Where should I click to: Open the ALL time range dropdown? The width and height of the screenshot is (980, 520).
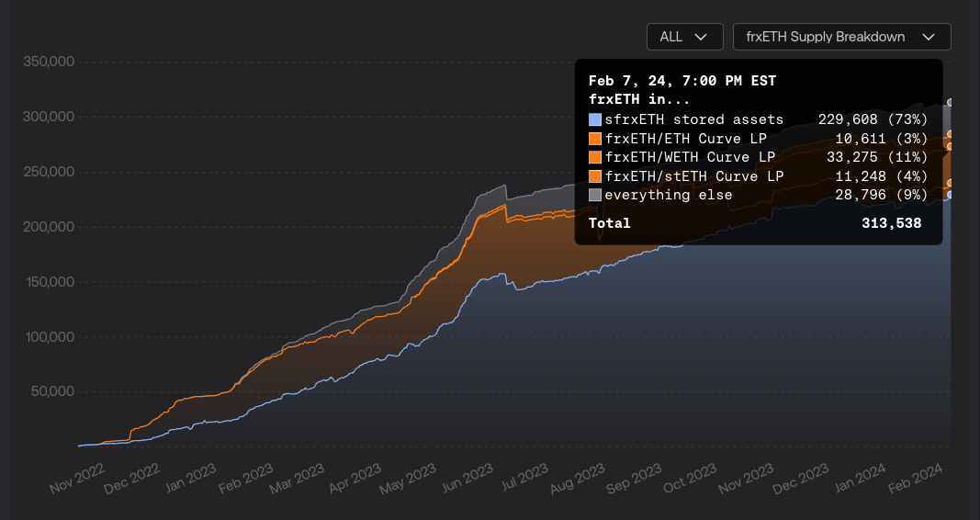[683, 37]
